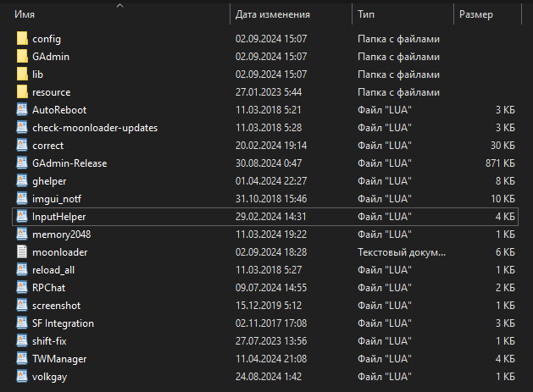Sort by the Размер column header
This screenshot has height=392, width=533.
pos(477,14)
